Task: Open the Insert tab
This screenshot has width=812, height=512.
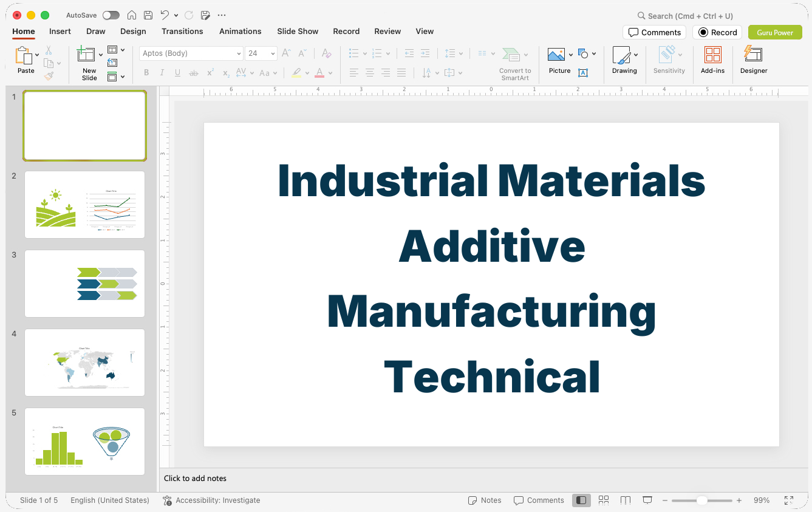Action: [60, 31]
